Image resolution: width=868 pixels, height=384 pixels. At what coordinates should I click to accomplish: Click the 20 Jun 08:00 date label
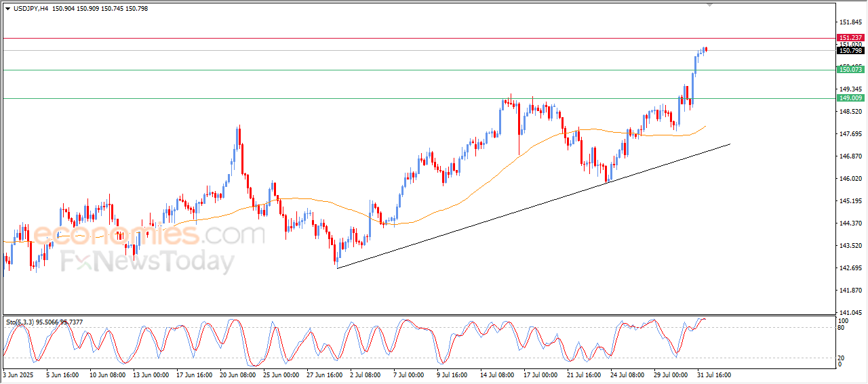click(237, 374)
